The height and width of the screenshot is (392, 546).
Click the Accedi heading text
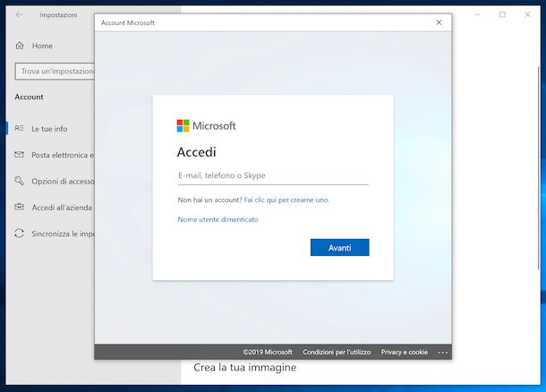click(x=196, y=152)
